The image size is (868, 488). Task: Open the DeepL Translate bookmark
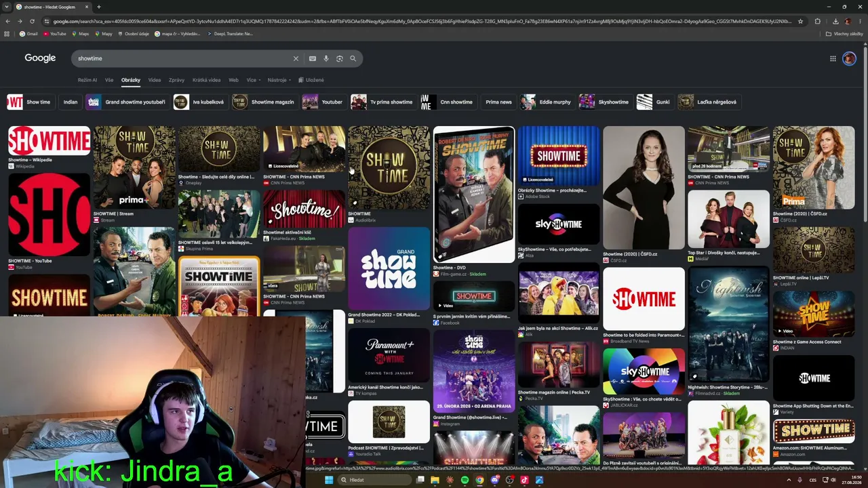(230, 33)
